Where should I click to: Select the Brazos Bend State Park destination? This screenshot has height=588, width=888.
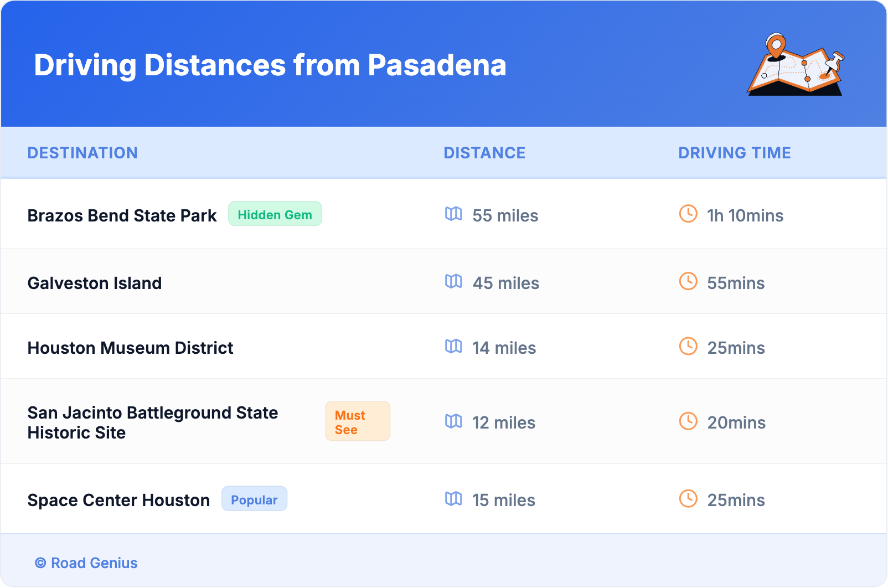(x=122, y=215)
